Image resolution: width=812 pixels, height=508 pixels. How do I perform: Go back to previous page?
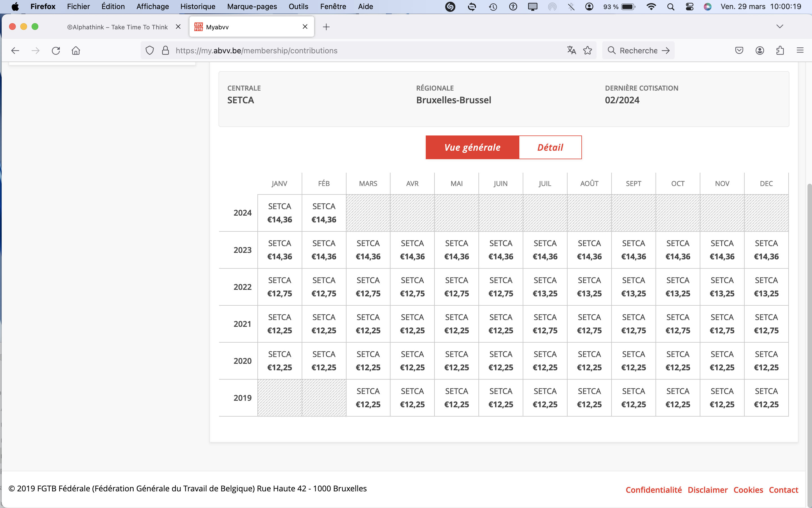15,51
